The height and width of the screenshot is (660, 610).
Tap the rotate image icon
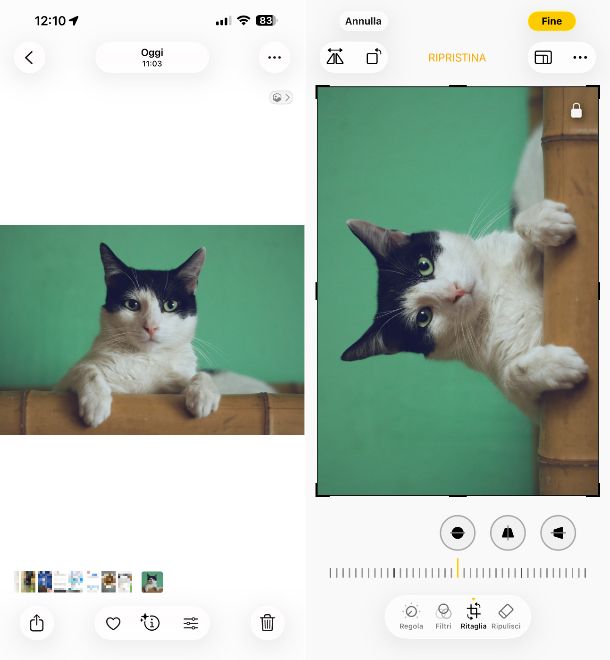click(372, 58)
